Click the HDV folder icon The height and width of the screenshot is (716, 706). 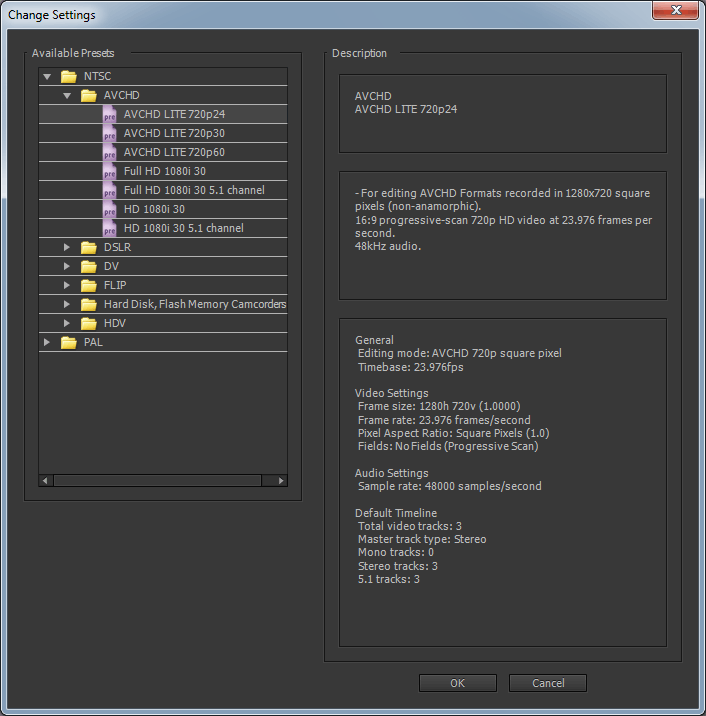[x=89, y=323]
